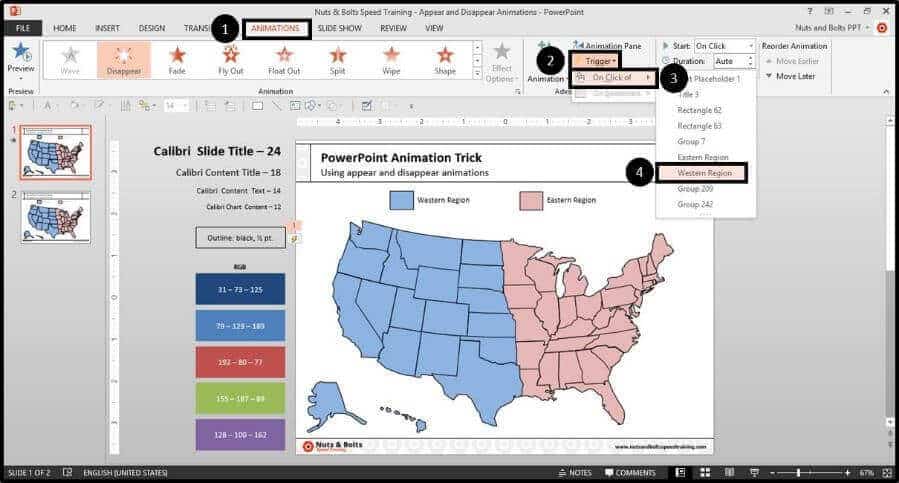Click zoom out minus button
899x483 pixels.
point(772,473)
